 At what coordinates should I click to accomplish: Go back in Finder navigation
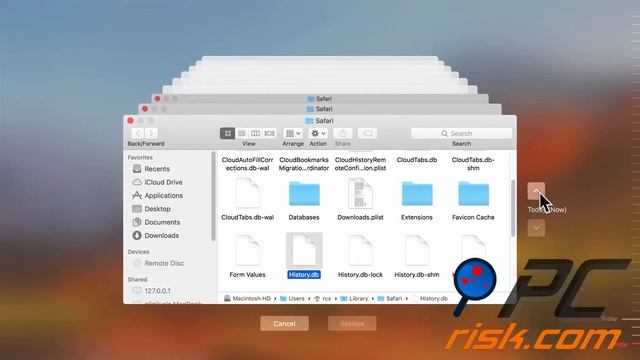(138, 133)
